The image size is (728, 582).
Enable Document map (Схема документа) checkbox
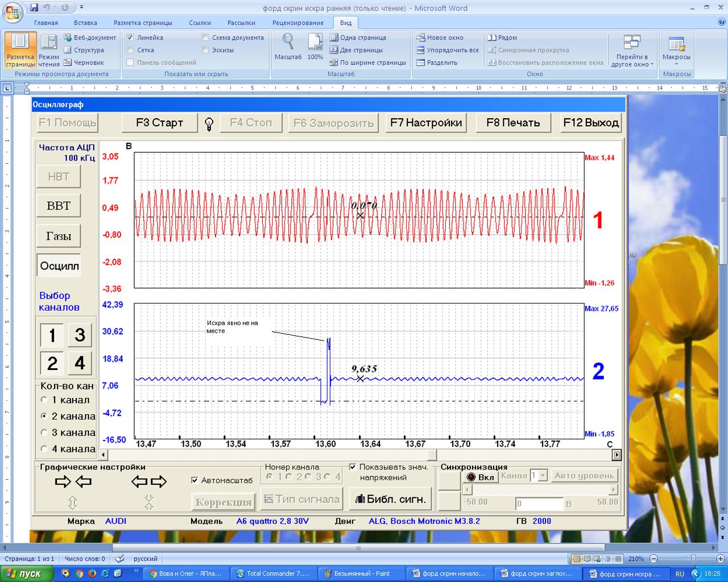point(205,38)
